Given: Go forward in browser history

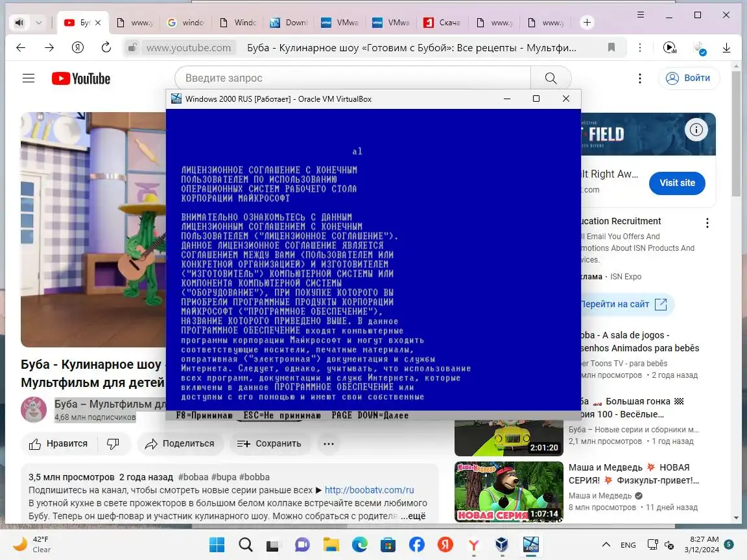Looking at the screenshot, I should [49, 47].
